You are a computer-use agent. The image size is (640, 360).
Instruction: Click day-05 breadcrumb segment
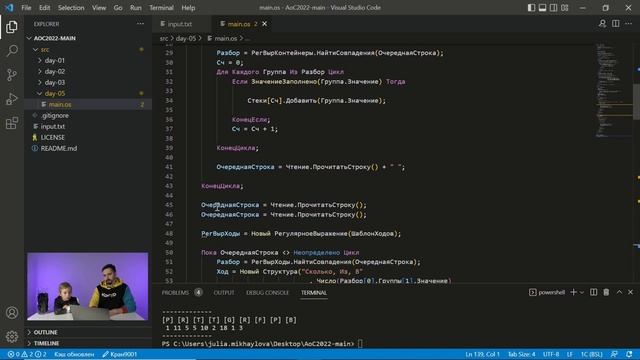pos(186,38)
